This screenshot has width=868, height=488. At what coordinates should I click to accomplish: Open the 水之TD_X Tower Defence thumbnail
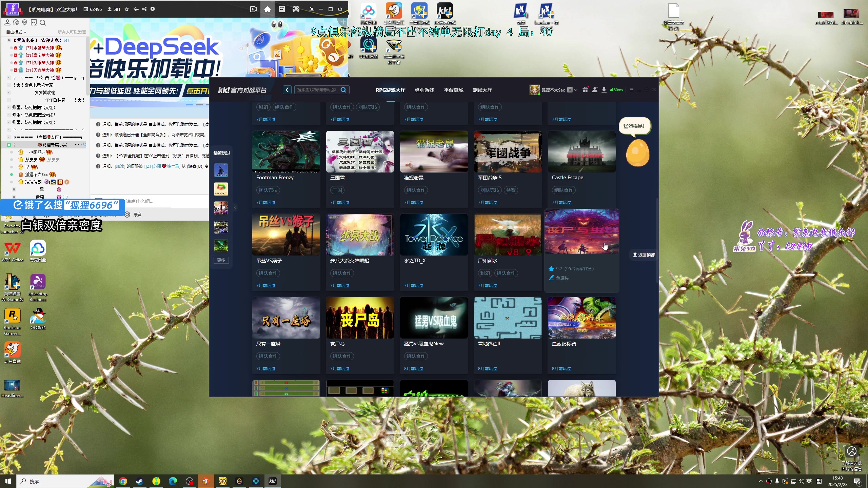434,235
